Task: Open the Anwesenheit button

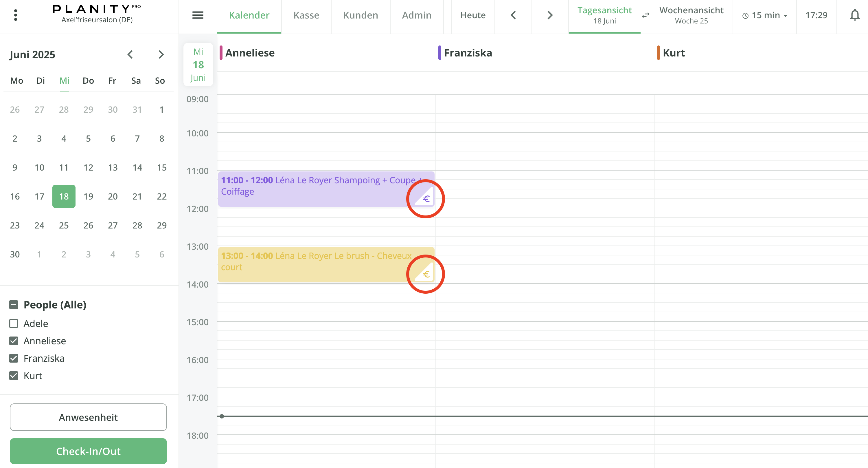Action: [88, 417]
